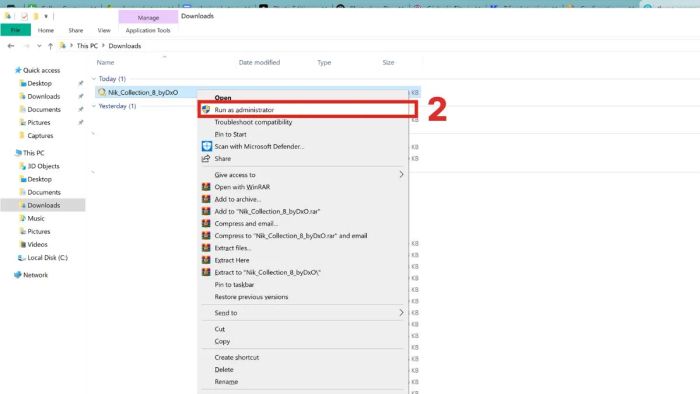
Task: Open 3D Objects folder
Action: coord(43,166)
